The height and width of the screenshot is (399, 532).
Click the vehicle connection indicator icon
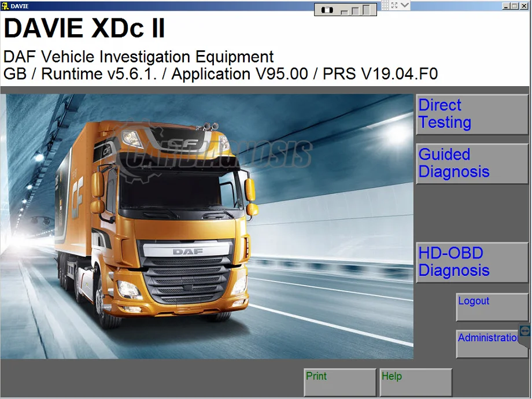coord(327,10)
